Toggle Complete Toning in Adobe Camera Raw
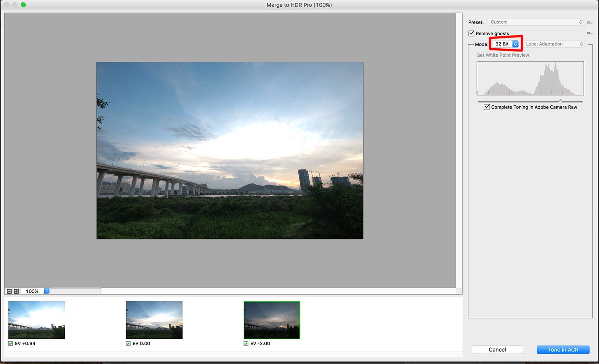This screenshot has height=364, width=599. pos(486,107)
